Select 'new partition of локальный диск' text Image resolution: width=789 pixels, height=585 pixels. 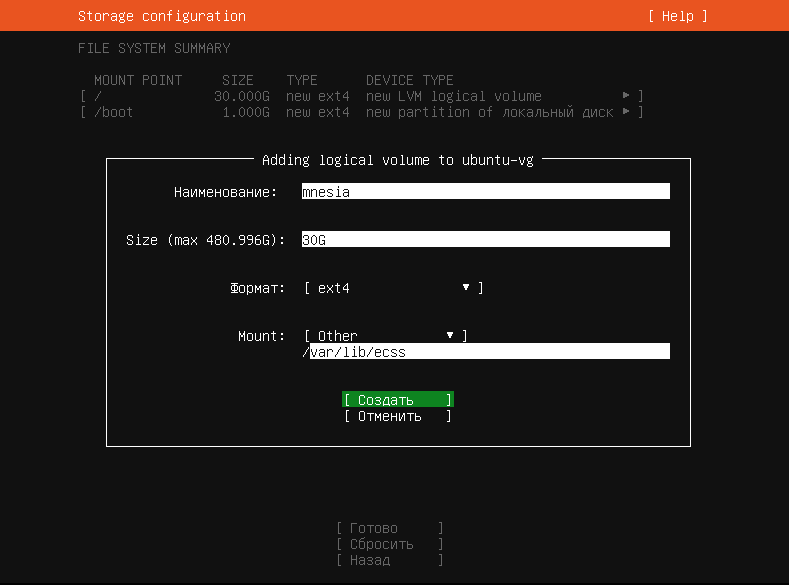coord(490,112)
